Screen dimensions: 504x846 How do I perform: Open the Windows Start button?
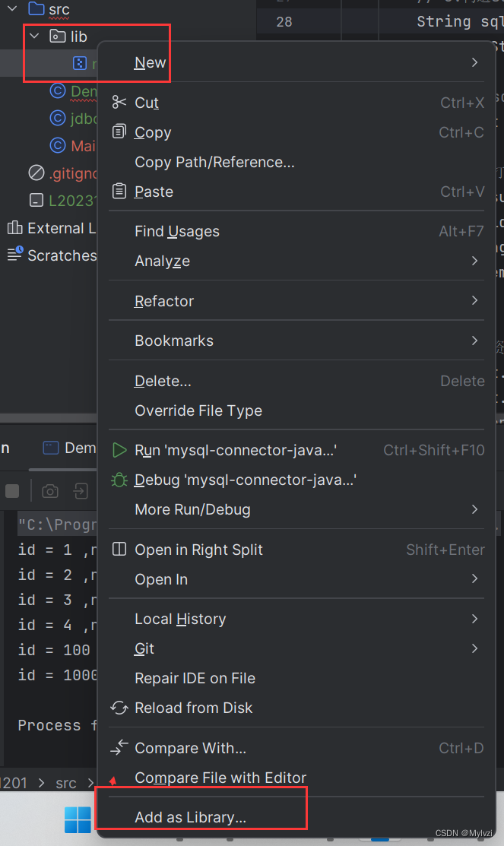[x=78, y=819]
